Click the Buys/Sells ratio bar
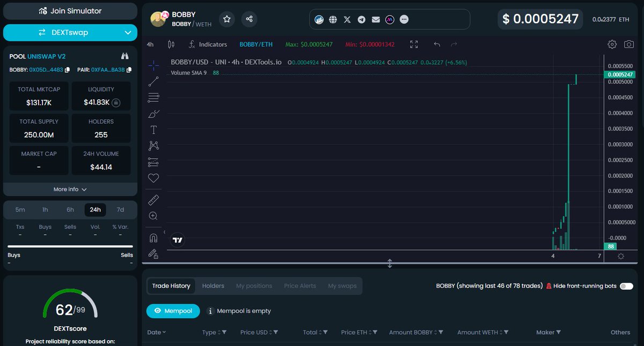This screenshot has height=346, width=644. click(x=70, y=246)
